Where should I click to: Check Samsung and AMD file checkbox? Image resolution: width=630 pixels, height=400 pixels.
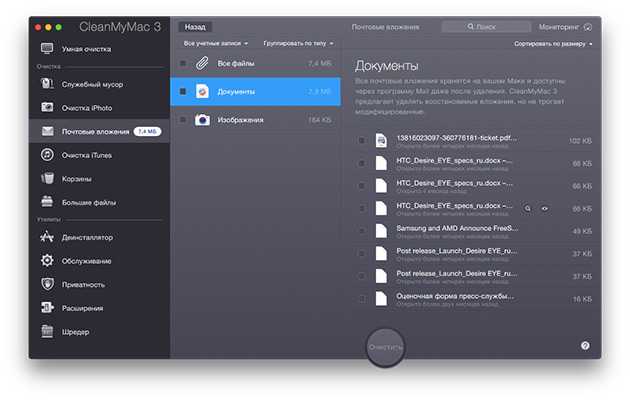tap(362, 231)
